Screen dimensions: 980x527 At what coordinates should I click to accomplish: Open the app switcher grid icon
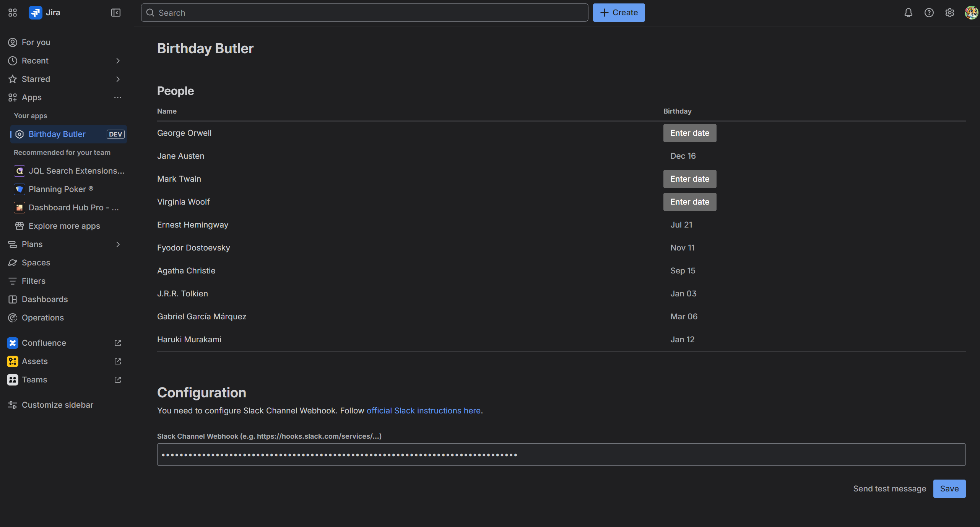click(x=12, y=12)
